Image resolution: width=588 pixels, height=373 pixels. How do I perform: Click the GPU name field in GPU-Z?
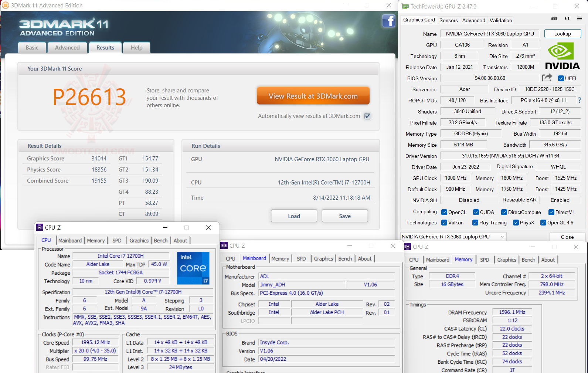click(490, 34)
